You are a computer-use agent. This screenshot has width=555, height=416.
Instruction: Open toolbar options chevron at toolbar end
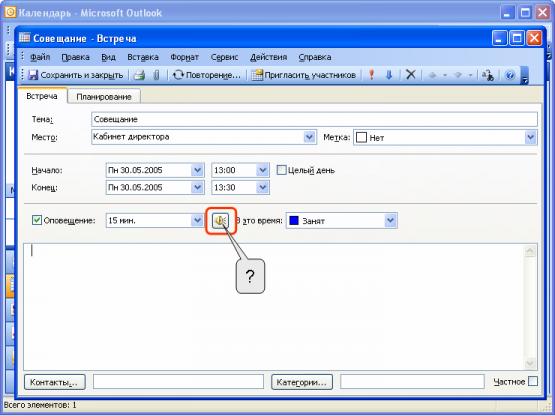tap(525, 76)
